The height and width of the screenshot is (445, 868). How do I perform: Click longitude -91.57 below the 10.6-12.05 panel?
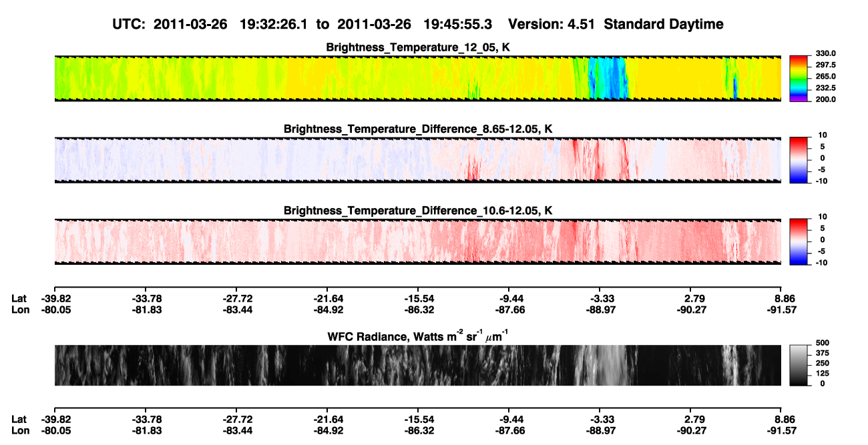pyautogui.click(x=781, y=310)
